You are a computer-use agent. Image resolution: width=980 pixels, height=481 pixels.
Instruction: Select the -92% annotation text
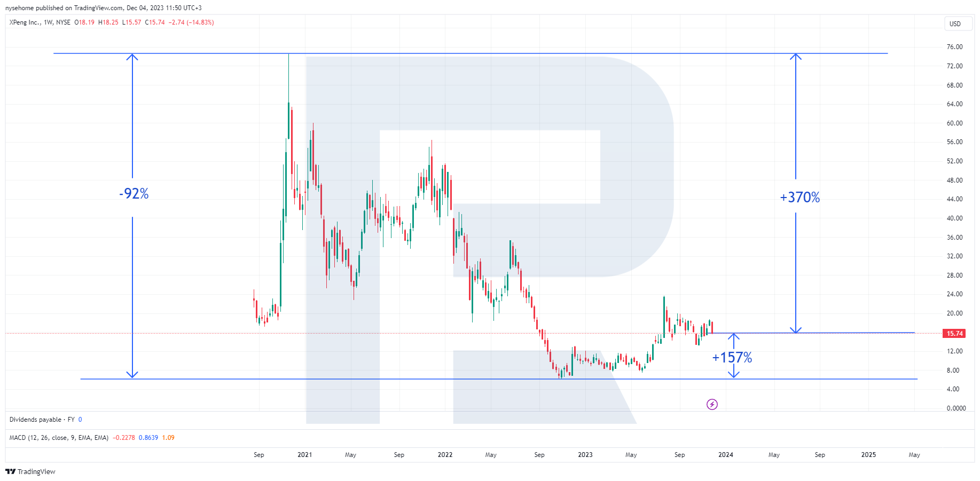point(134,193)
